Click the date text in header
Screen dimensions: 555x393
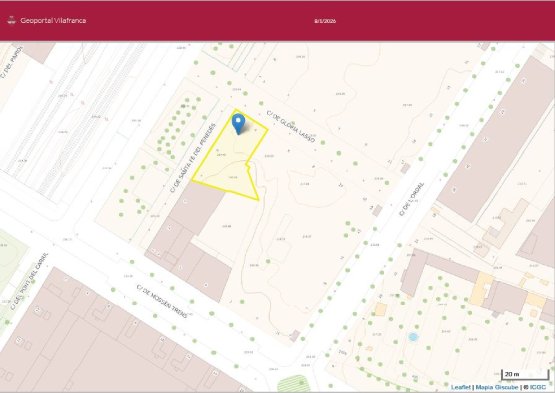pos(325,21)
